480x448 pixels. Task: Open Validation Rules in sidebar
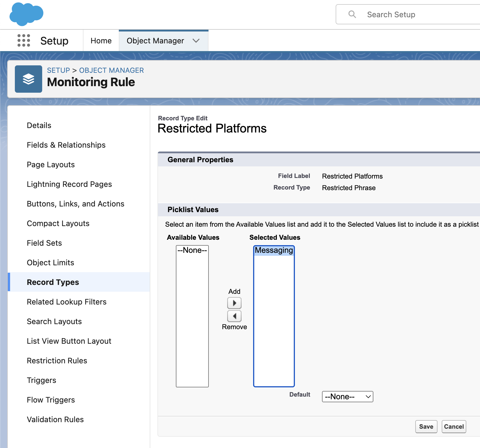click(x=55, y=419)
